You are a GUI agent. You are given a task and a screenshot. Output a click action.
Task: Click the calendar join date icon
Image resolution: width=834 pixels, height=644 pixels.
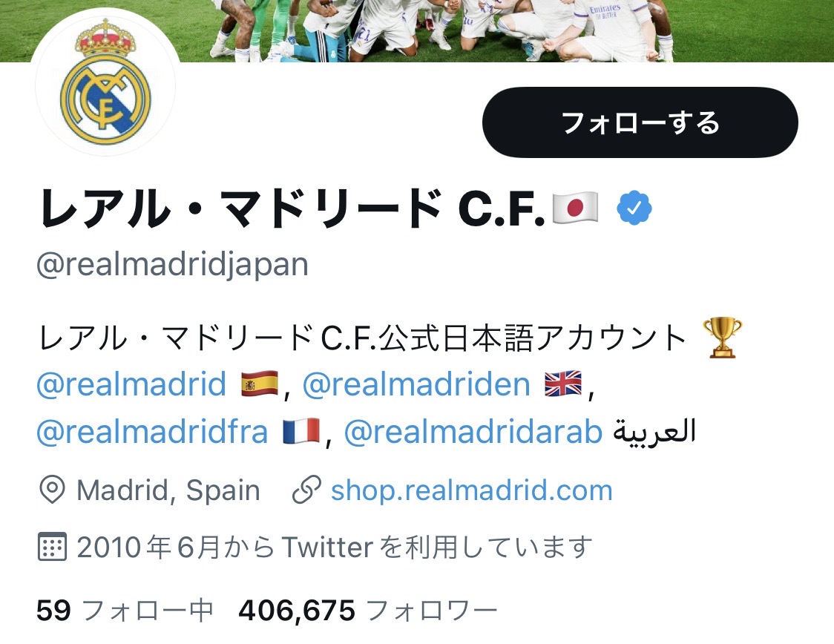[x=52, y=547]
